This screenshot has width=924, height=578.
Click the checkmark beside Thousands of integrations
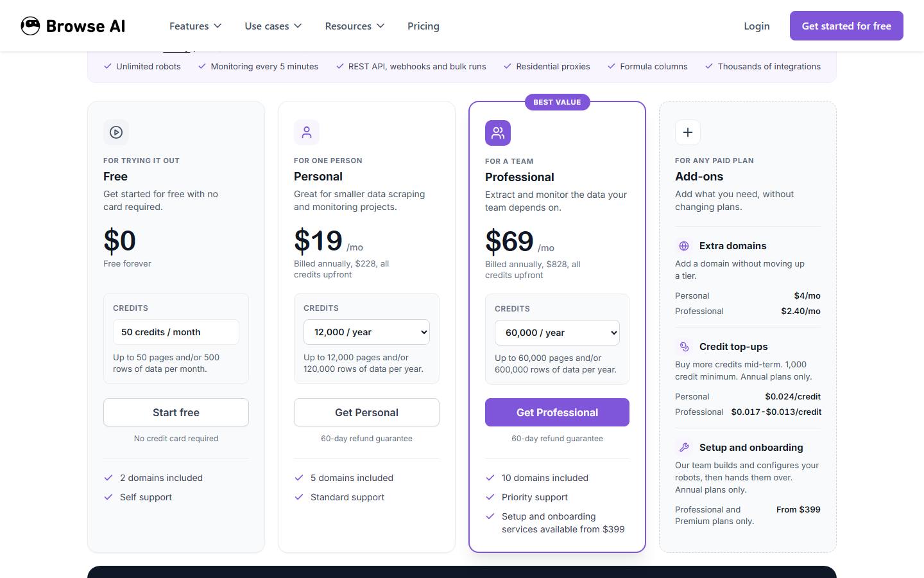[709, 66]
